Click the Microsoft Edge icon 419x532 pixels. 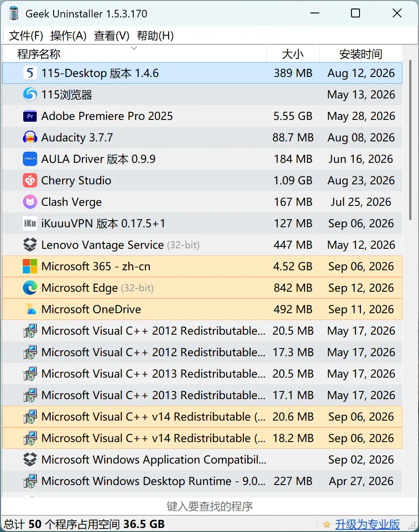pos(30,288)
